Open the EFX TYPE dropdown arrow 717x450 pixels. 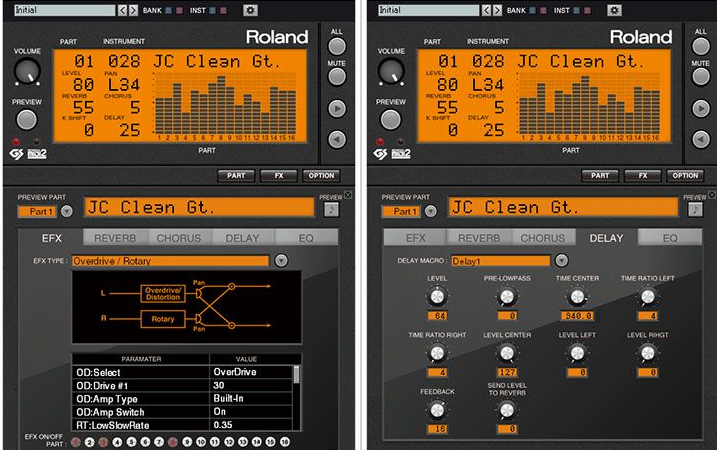(x=281, y=261)
